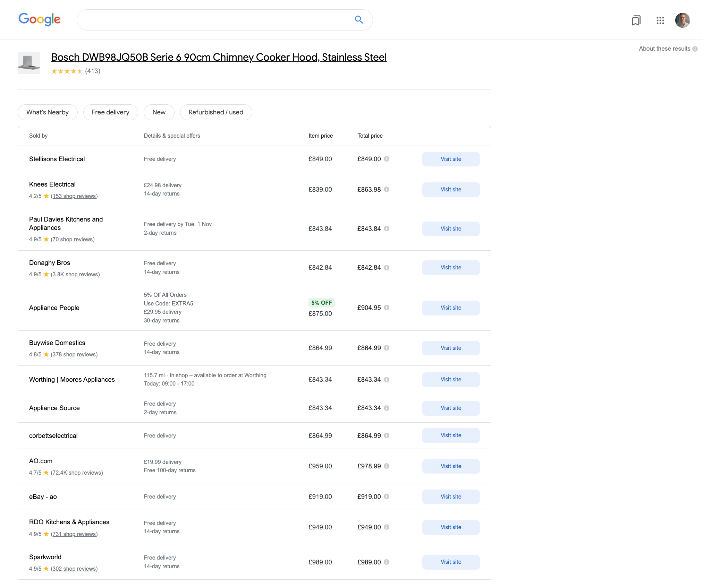Visit site for eBay - ao

[451, 497]
